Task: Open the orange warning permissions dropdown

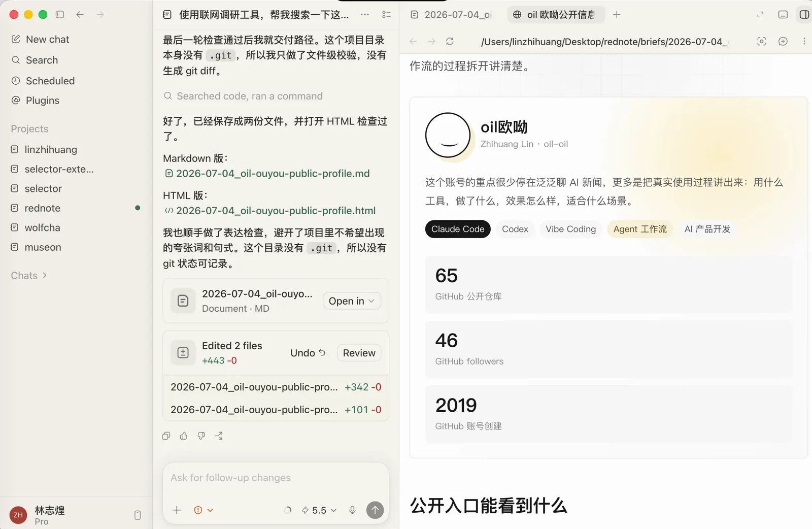Action: tap(204, 510)
